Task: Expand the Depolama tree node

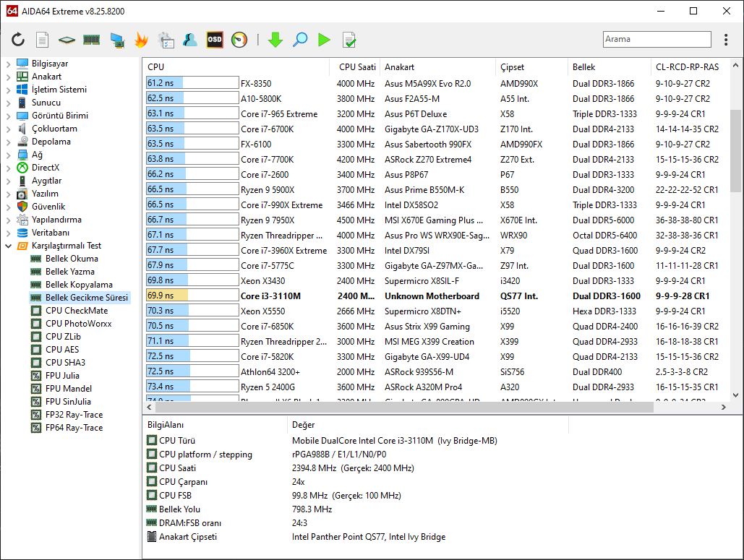Action: coord(8,142)
